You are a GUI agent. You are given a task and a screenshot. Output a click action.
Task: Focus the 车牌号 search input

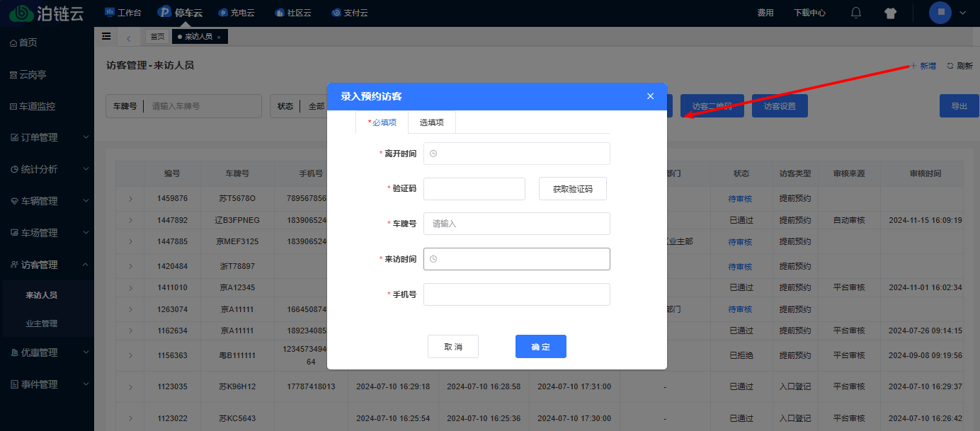203,106
